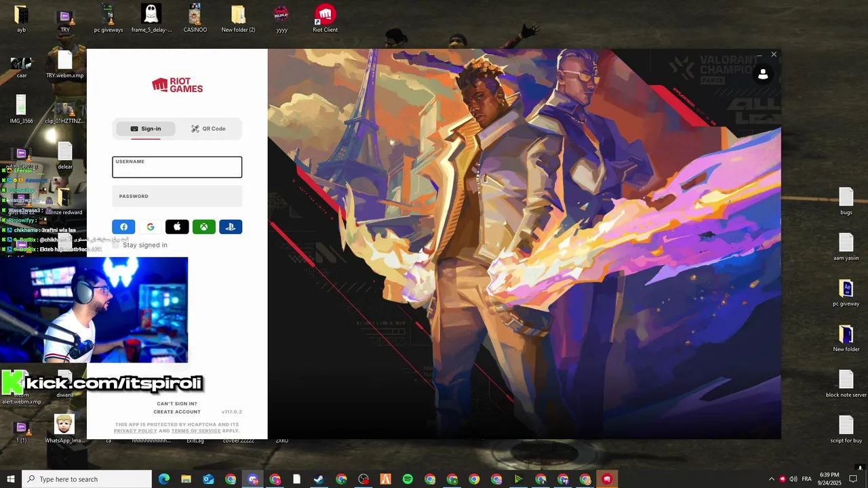
Task: Select the bugs text file icon
Action: (846, 201)
